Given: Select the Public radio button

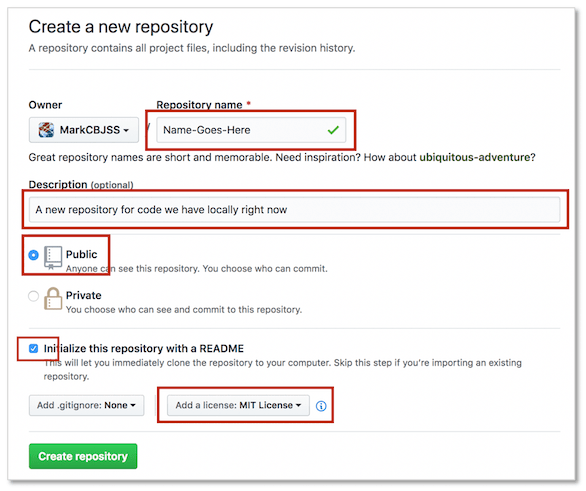Looking at the screenshot, I should (33, 255).
